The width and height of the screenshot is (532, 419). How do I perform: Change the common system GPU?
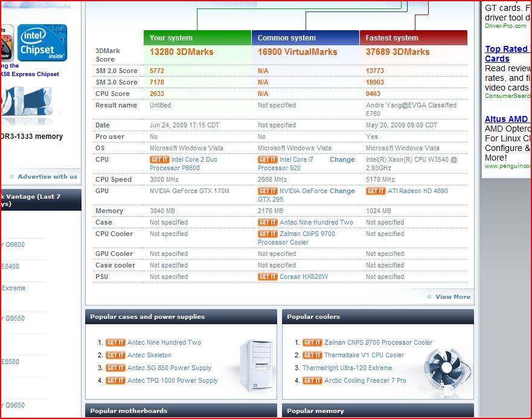click(342, 191)
